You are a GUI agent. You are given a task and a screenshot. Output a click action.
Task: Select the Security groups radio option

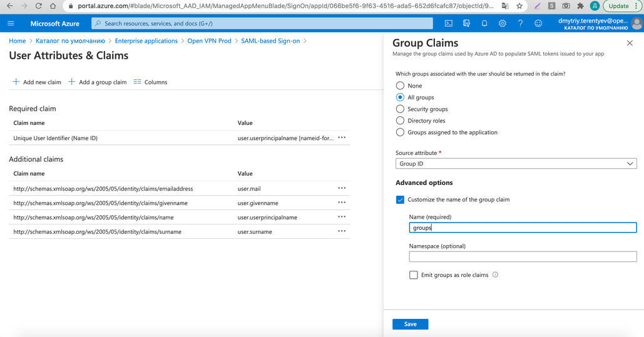point(400,109)
